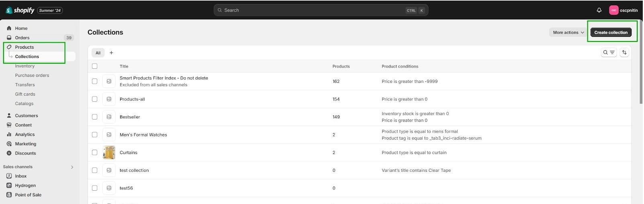Click the Discounts icon in sidebar
Image resolution: width=644 pixels, height=204 pixels.
(x=9, y=153)
